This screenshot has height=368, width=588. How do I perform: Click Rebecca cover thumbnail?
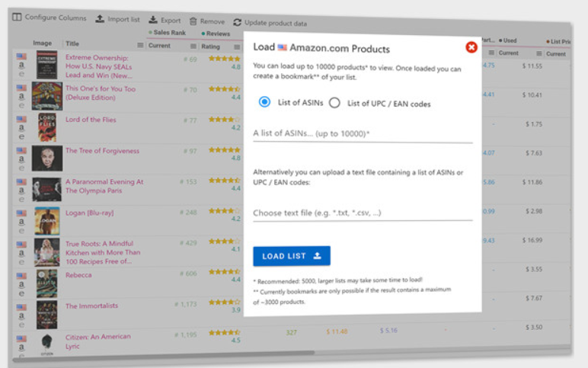pyautogui.click(x=47, y=283)
